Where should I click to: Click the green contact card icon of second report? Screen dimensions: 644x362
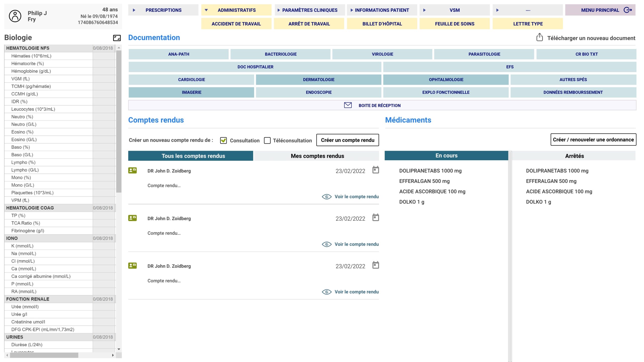(132, 218)
